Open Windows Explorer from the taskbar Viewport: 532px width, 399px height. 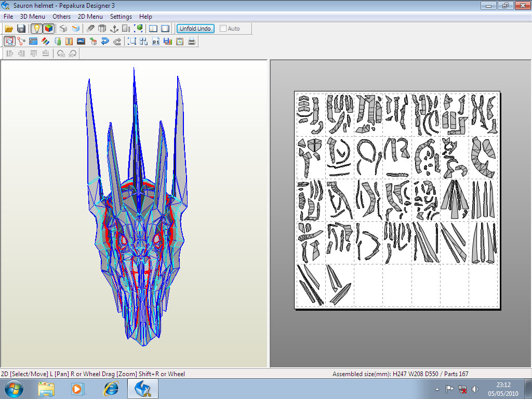(46, 389)
